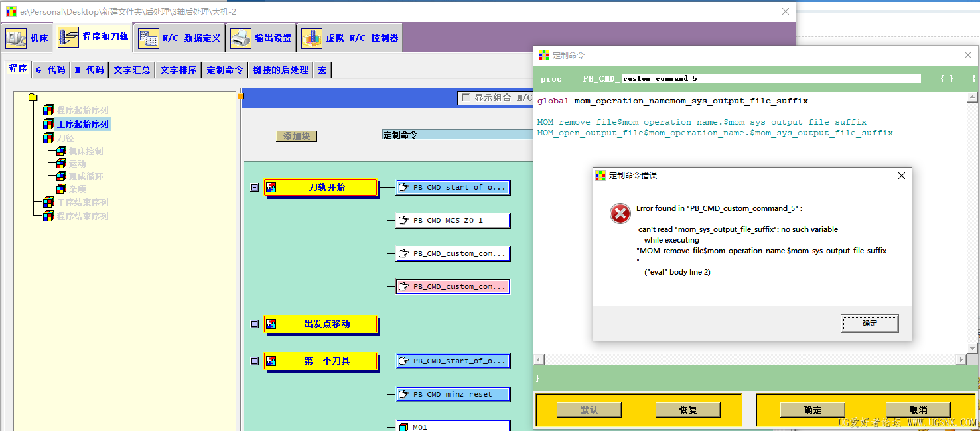The height and width of the screenshot is (431, 980).
Task: Click the code editor vertical scrollbar down arrow
Action: click(x=973, y=348)
